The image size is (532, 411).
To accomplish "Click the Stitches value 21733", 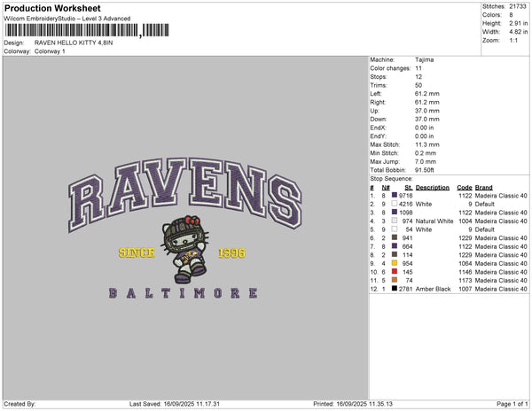I will pyautogui.click(x=518, y=6).
